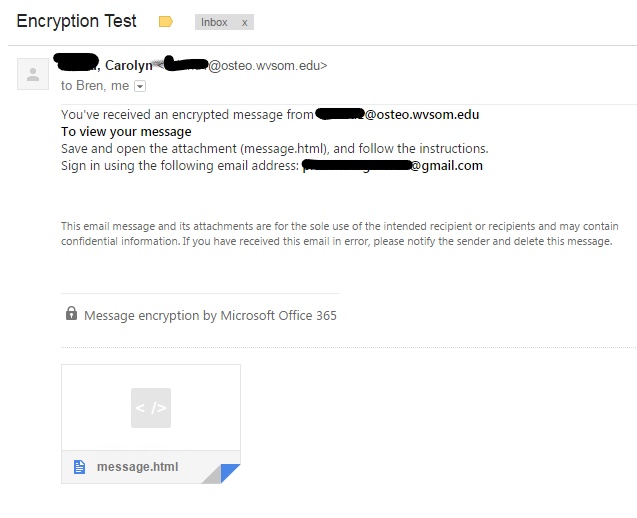Click the blue document icon beside message.html

(80, 467)
